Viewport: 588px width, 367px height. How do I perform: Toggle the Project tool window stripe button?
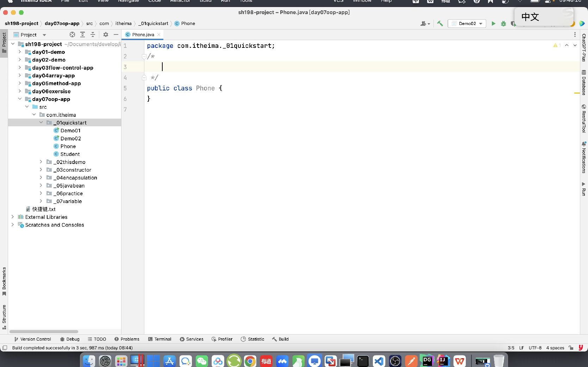pos(4,43)
